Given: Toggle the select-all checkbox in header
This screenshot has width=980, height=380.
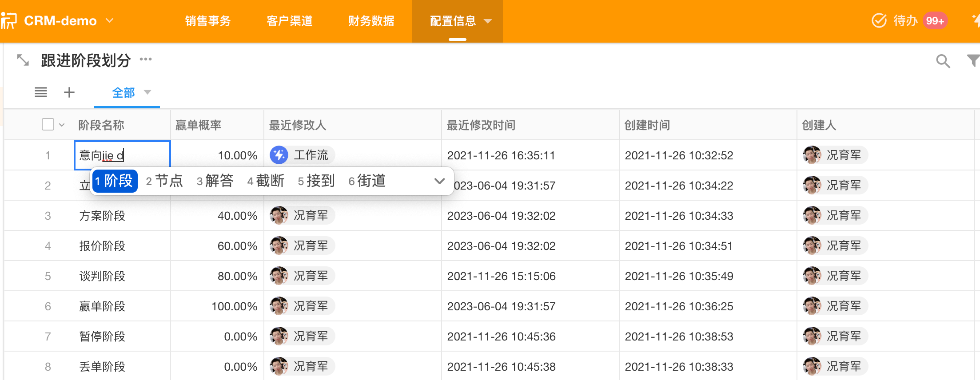Looking at the screenshot, I should point(48,124).
